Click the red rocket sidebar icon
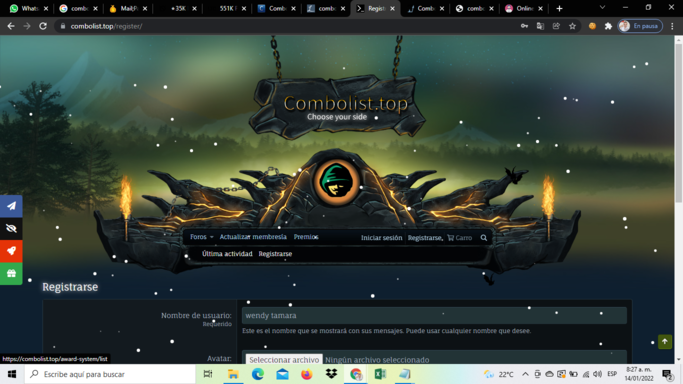This screenshot has height=384, width=683. (11, 251)
